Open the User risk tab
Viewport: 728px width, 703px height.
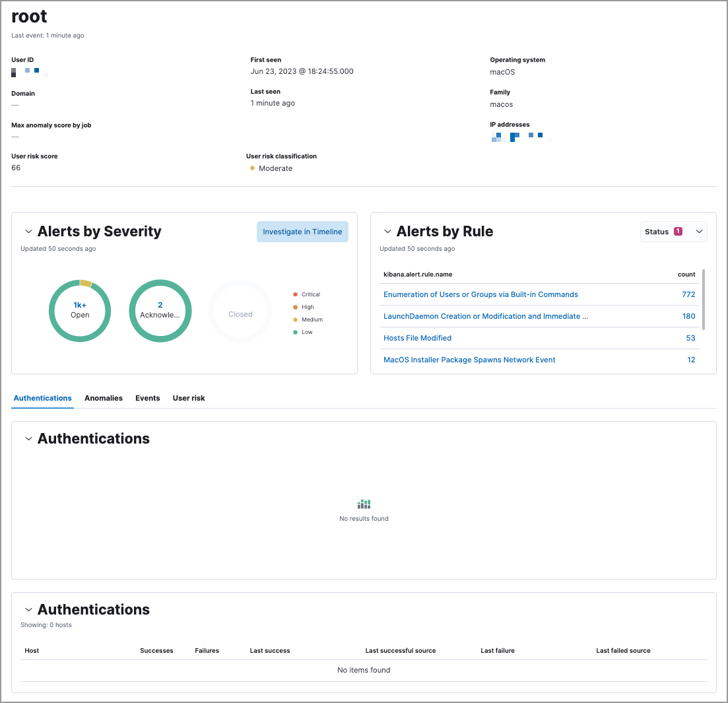(188, 398)
